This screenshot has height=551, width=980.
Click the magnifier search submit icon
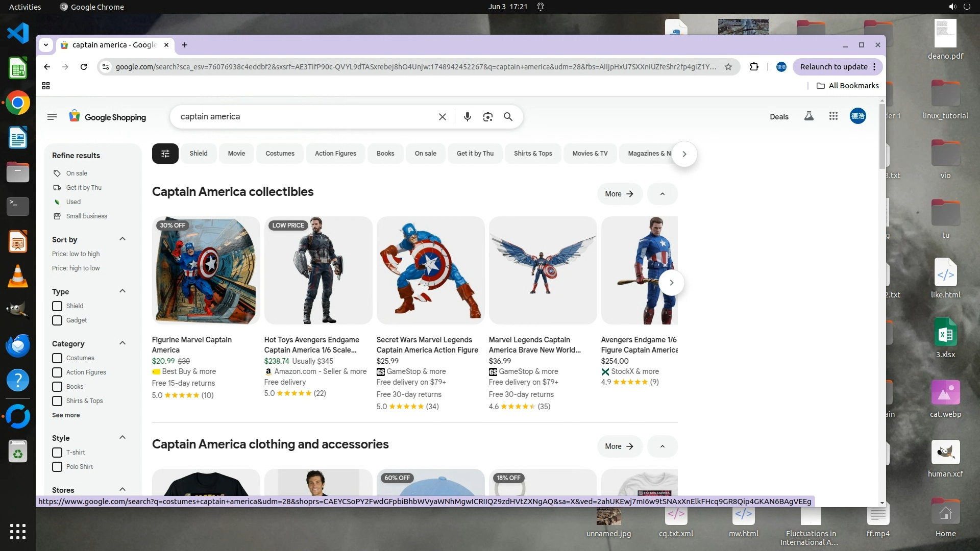(508, 117)
